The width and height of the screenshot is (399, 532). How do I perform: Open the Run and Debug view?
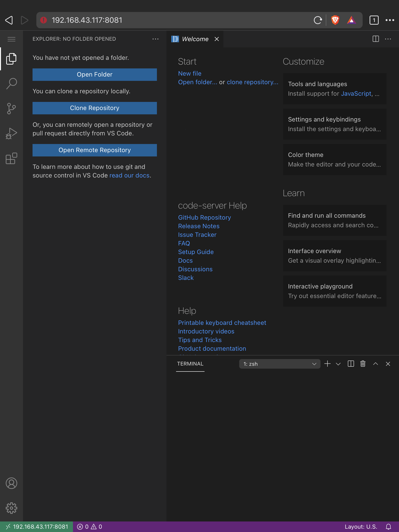point(11,133)
